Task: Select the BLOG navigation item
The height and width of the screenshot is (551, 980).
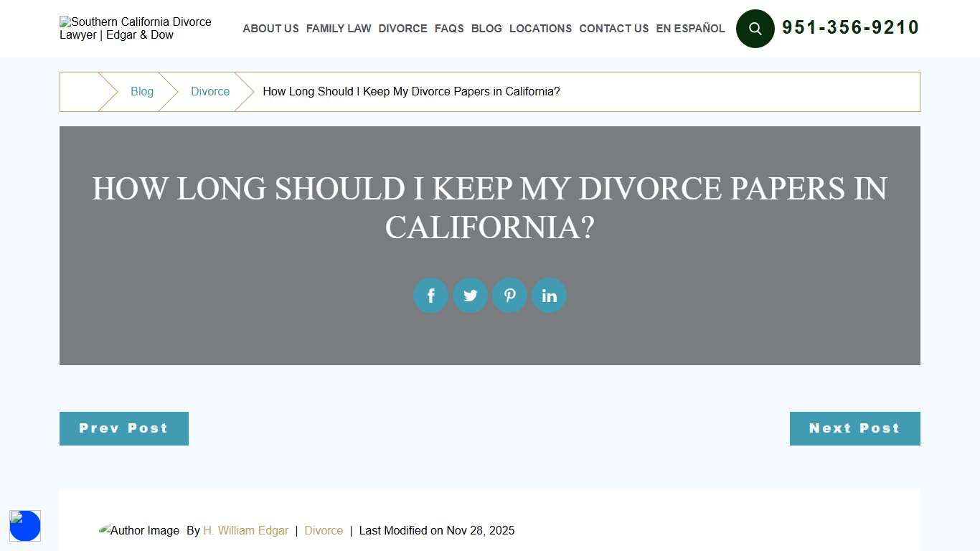Action: pyautogui.click(x=486, y=29)
